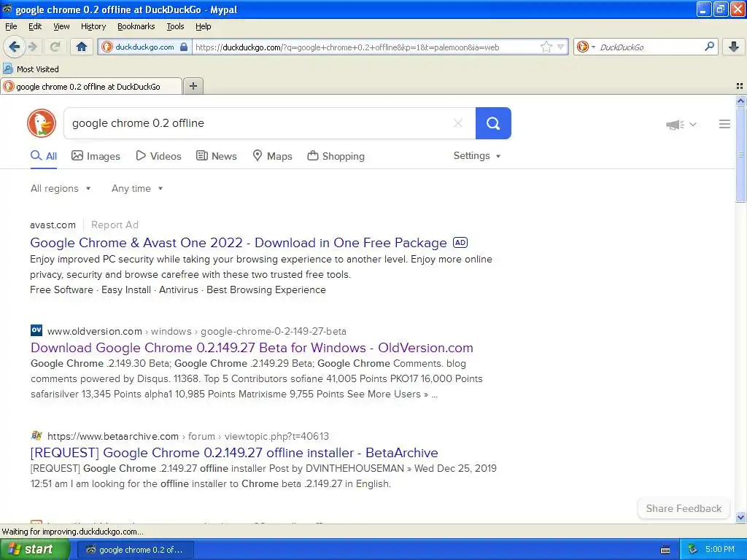Open the OldVersion.com Chrome 0.2.149.27 result
The image size is (747, 560).
pyautogui.click(x=252, y=348)
